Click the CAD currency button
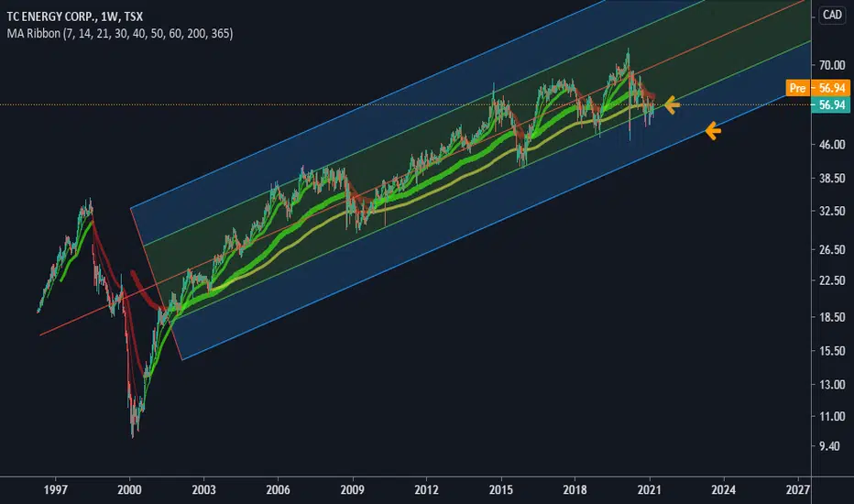Viewport: 854px width, 504px height. tap(832, 14)
